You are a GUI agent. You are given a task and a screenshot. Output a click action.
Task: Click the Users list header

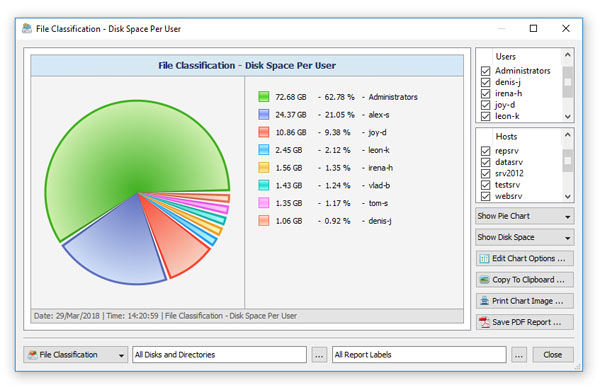pos(506,57)
